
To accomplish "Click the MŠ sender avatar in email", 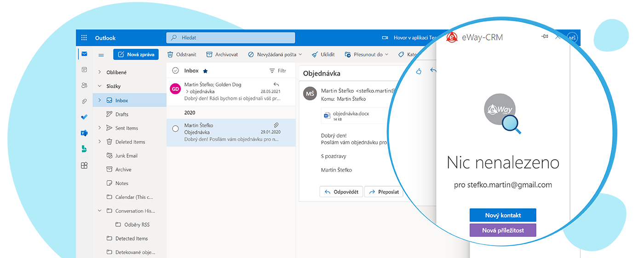I will 310,94.
